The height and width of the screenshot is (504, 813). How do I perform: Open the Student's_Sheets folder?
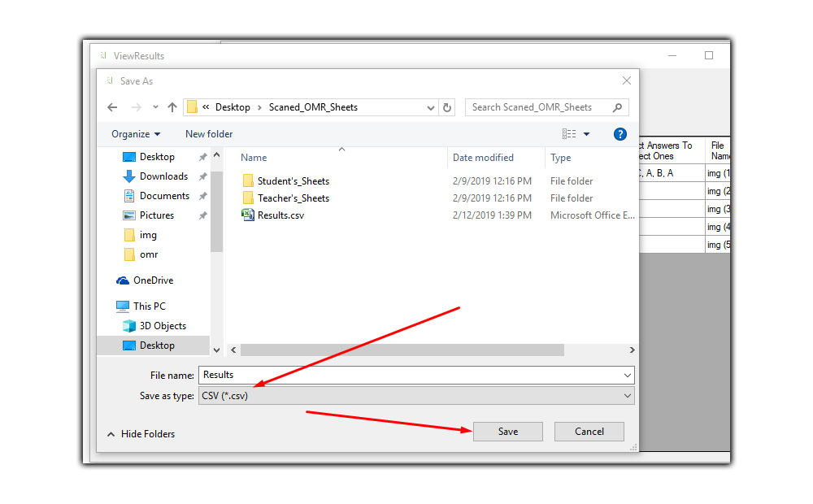293,181
